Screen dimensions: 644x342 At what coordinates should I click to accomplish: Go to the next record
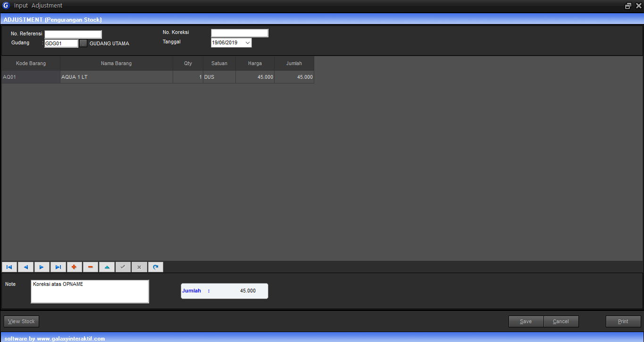[x=42, y=267]
